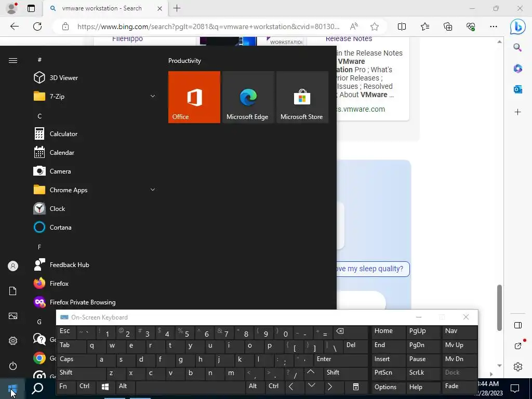Click backspace key on On-Screen Keyboard
Screen dimensions: 532x399
tap(351, 331)
